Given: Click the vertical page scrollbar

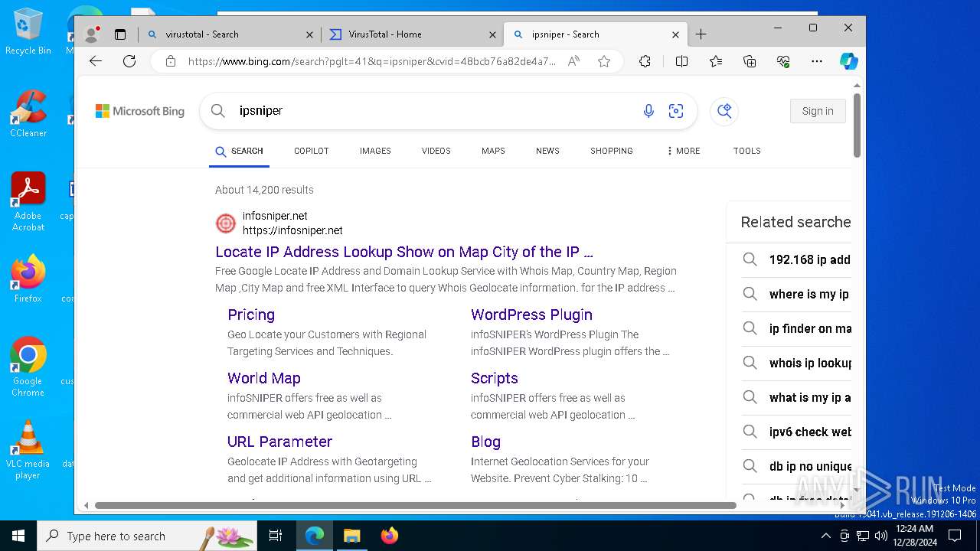Looking at the screenshot, I should pyautogui.click(x=857, y=125).
